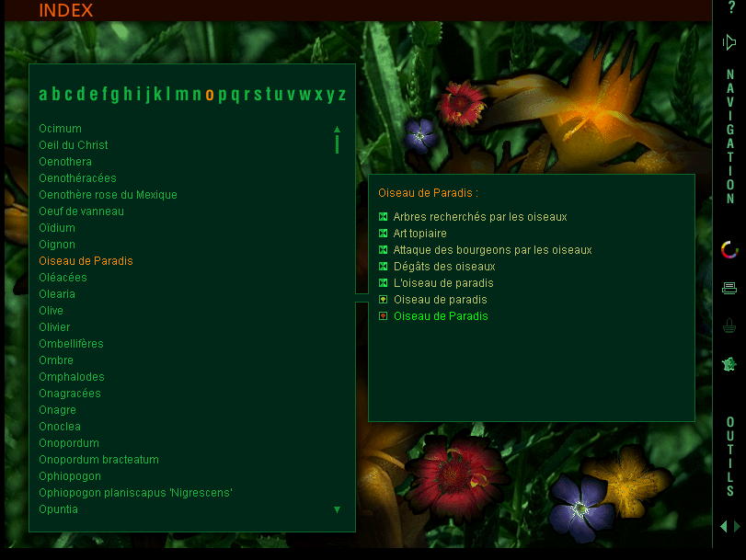
Task: Click the index list scrollbar thumb
Action: 337,144
